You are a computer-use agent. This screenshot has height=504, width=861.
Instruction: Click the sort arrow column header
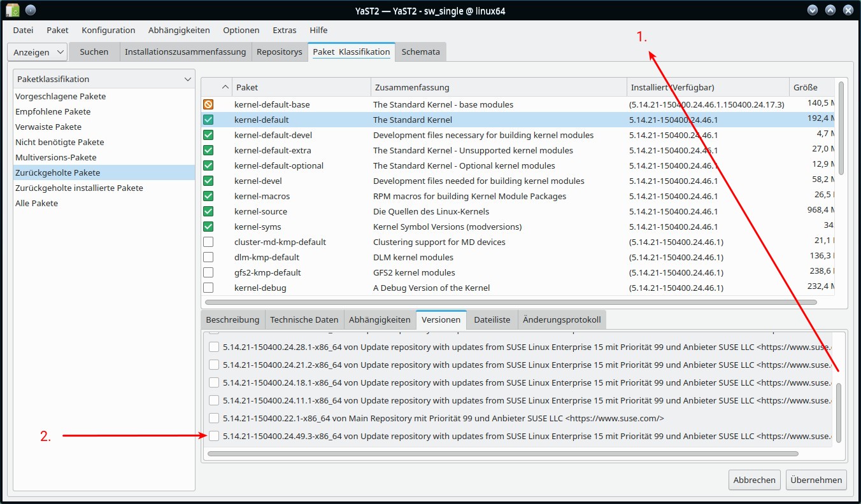217,87
